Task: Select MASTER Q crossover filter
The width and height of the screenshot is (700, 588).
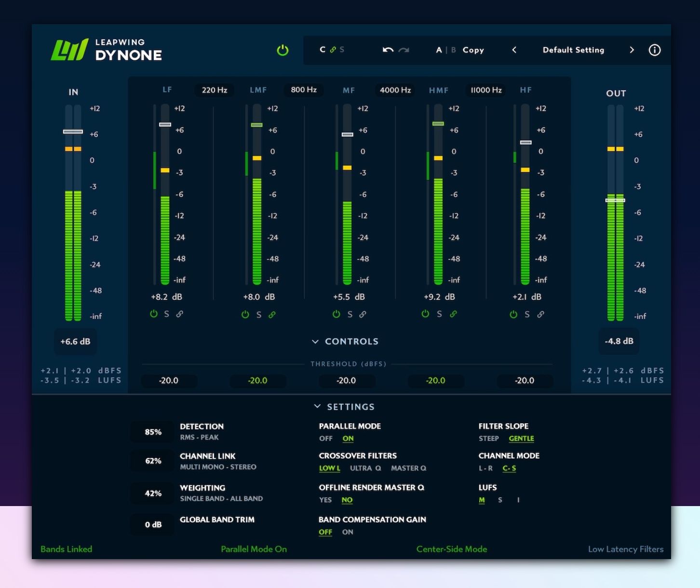Action: [x=408, y=468]
